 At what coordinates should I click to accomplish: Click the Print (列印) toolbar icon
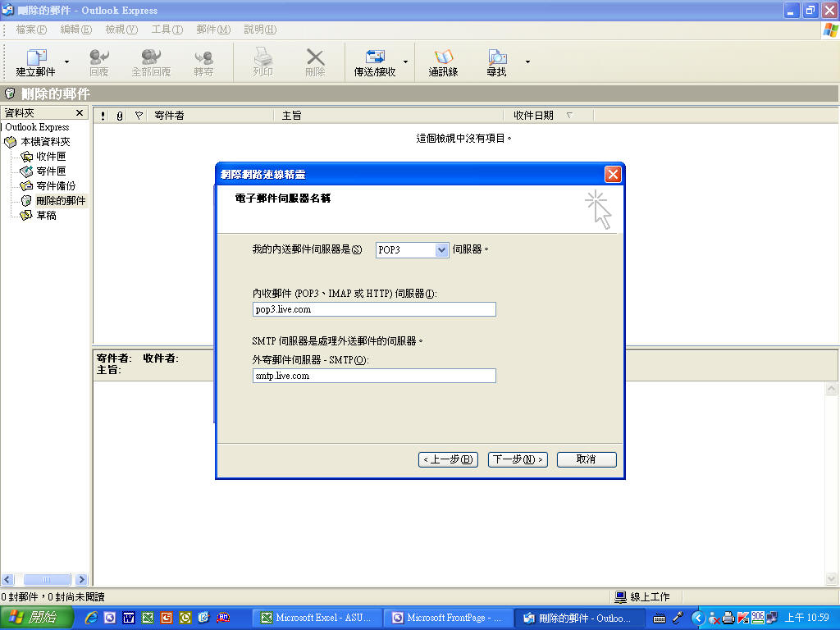click(x=263, y=62)
